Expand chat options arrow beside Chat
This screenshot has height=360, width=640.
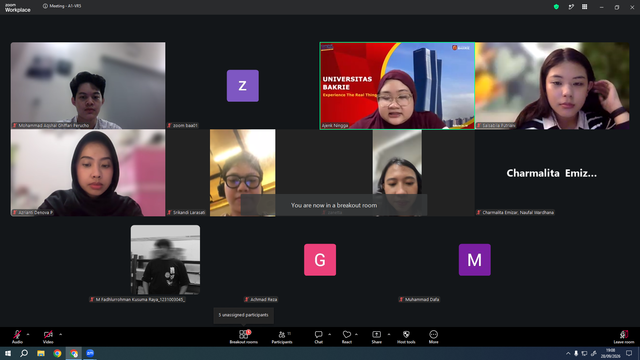[329, 334]
